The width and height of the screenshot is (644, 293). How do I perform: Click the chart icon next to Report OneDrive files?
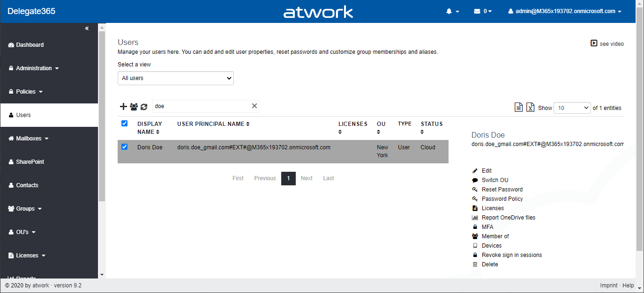pos(475,218)
